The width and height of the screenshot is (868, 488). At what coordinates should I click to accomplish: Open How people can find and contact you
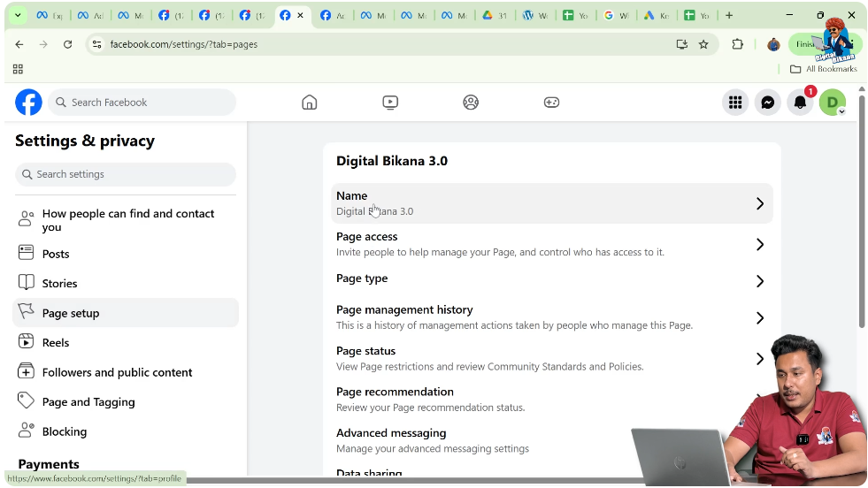point(126,220)
